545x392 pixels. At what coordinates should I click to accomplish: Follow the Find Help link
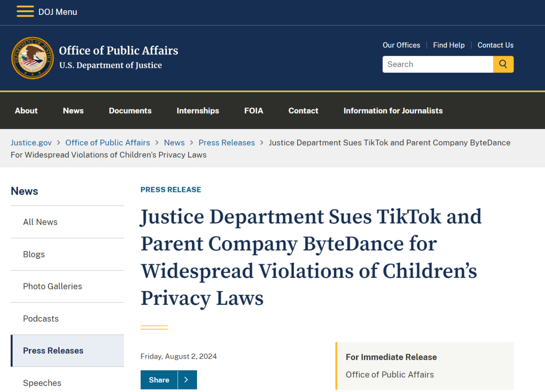point(449,45)
